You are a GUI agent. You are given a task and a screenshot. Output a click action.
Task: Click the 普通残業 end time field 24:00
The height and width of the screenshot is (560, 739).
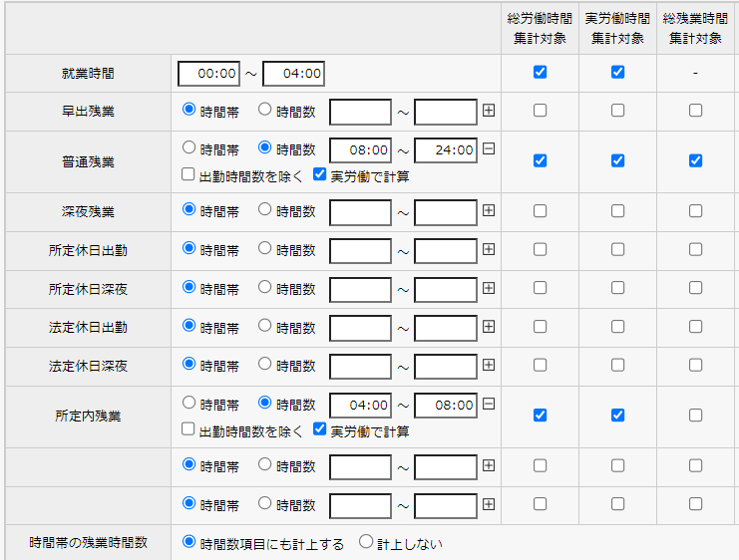[446, 150]
